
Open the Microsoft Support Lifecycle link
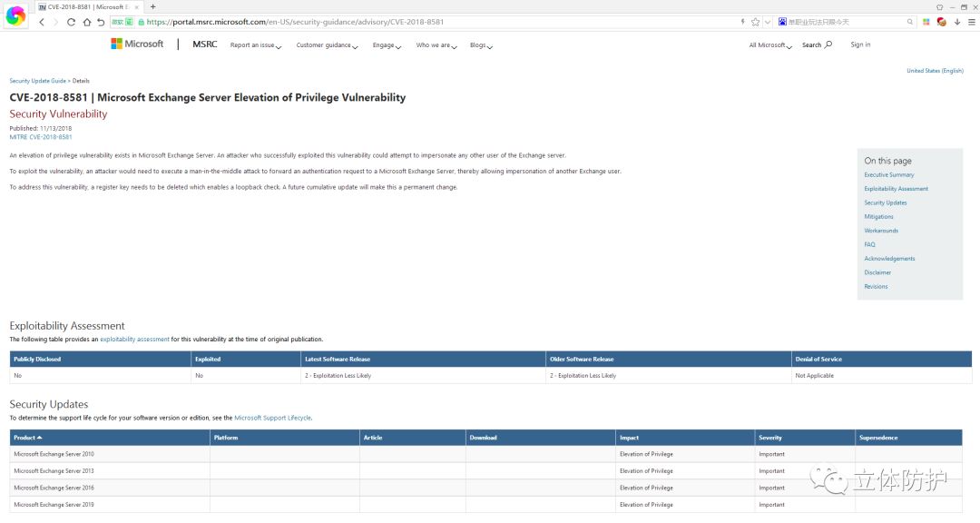(x=272, y=418)
